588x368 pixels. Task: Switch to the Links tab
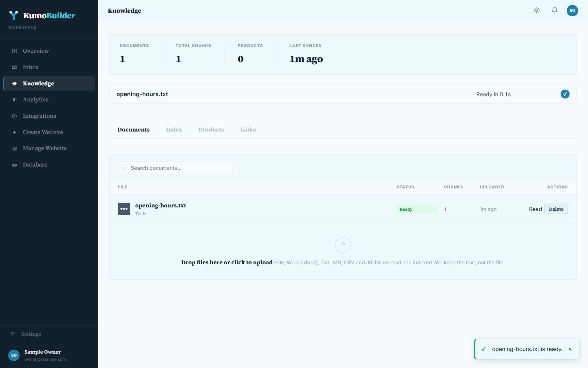pos(248,130)
